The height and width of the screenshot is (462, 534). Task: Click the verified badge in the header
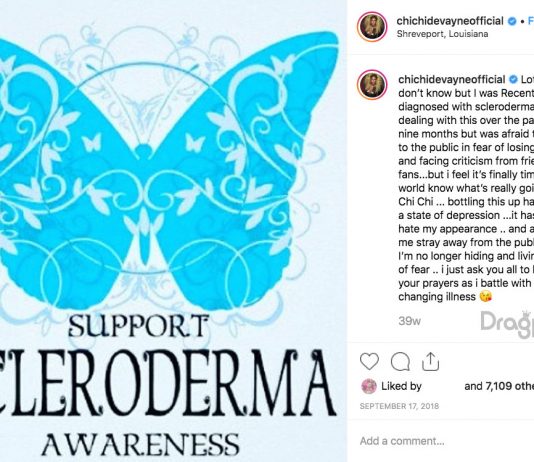coord(512,21)
